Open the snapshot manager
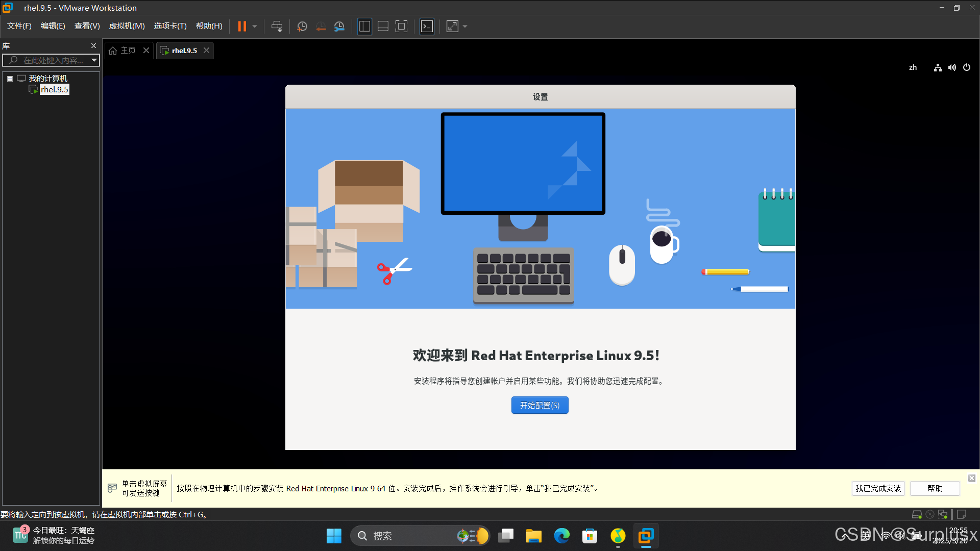 coord(339,27)
